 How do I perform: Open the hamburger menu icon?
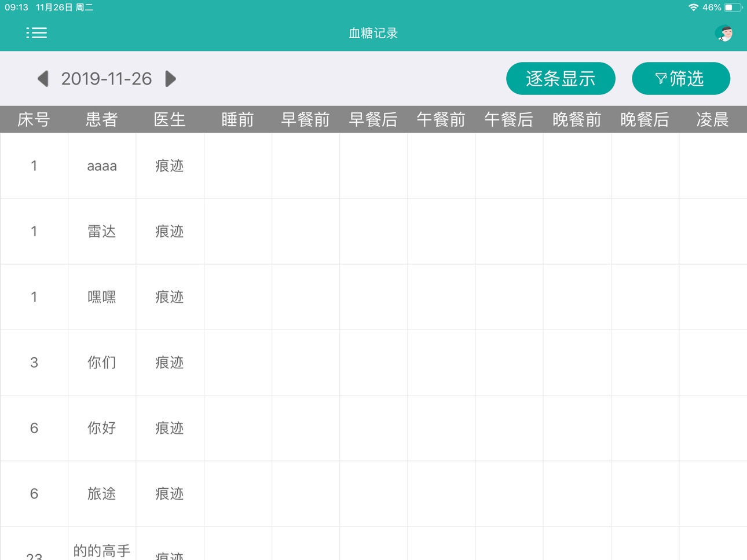tap(36, 33)
